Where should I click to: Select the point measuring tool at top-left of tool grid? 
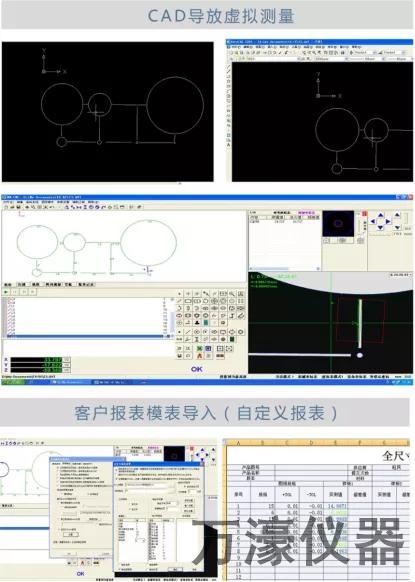click(179, 294)
